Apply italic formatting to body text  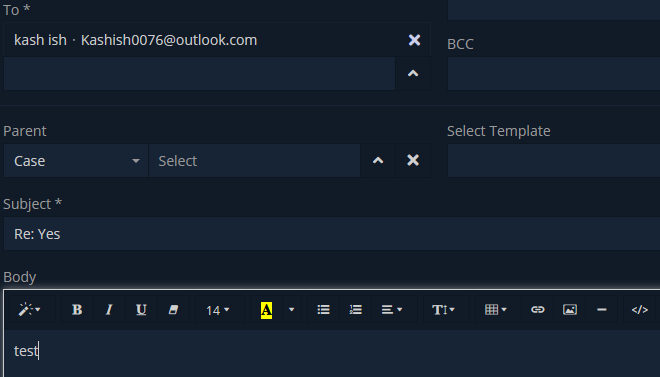pos(109,310)
